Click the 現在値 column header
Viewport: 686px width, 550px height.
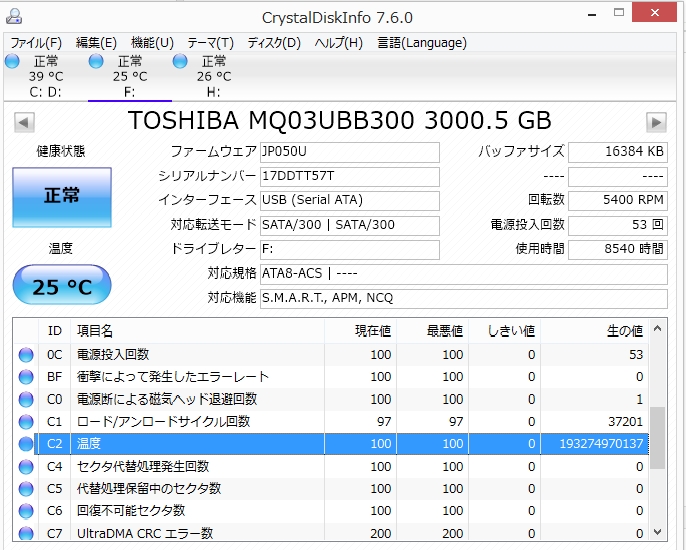[360, 331]
